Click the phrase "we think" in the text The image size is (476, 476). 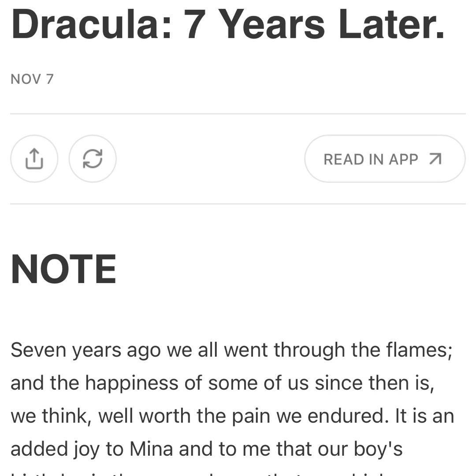click(x=51, y=416)
